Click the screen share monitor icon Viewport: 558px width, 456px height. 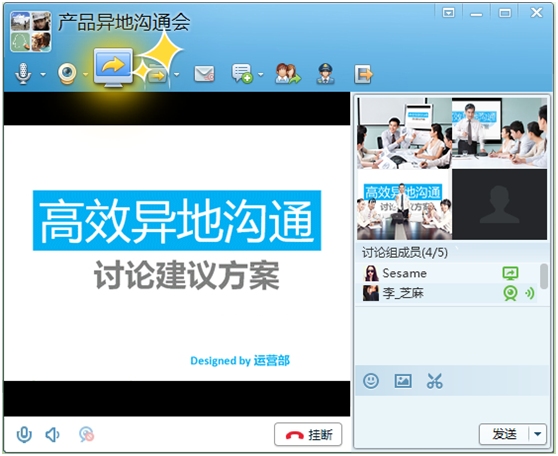[113, 68]
